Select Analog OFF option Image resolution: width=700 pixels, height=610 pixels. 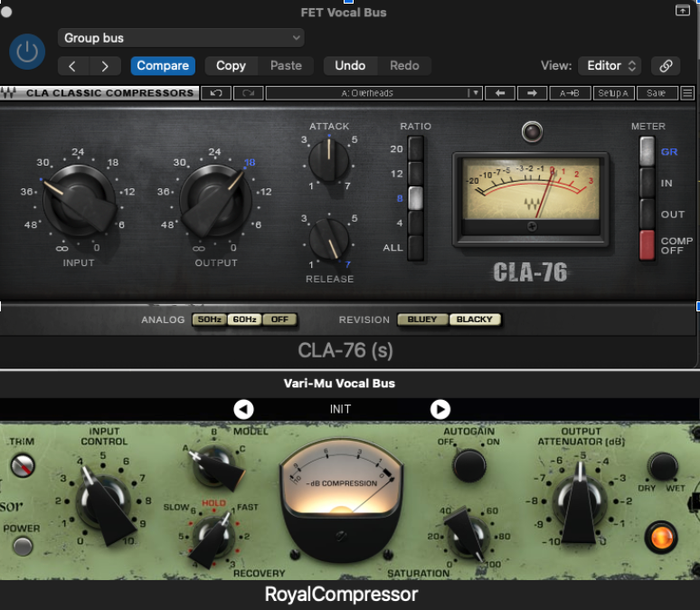279,319
